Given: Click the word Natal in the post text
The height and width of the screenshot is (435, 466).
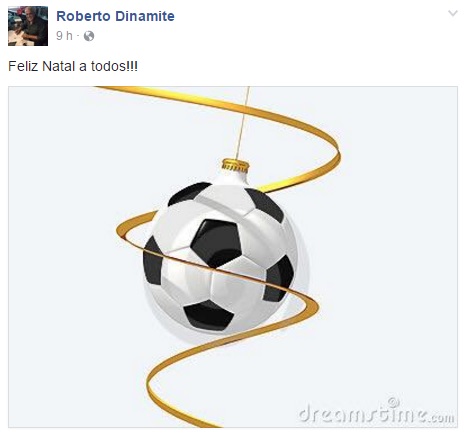Looking at the screenshot, I should click(58, 66).
